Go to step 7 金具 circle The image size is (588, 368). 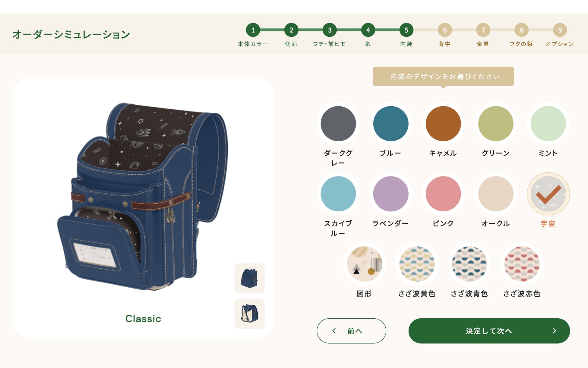click(x=483, y=30)
